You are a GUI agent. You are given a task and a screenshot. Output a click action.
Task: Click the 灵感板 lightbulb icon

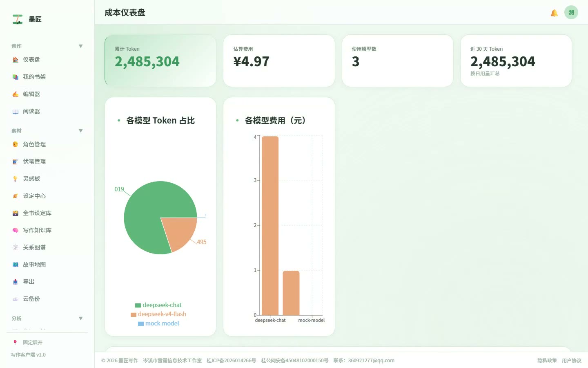(x=15, y=179)
